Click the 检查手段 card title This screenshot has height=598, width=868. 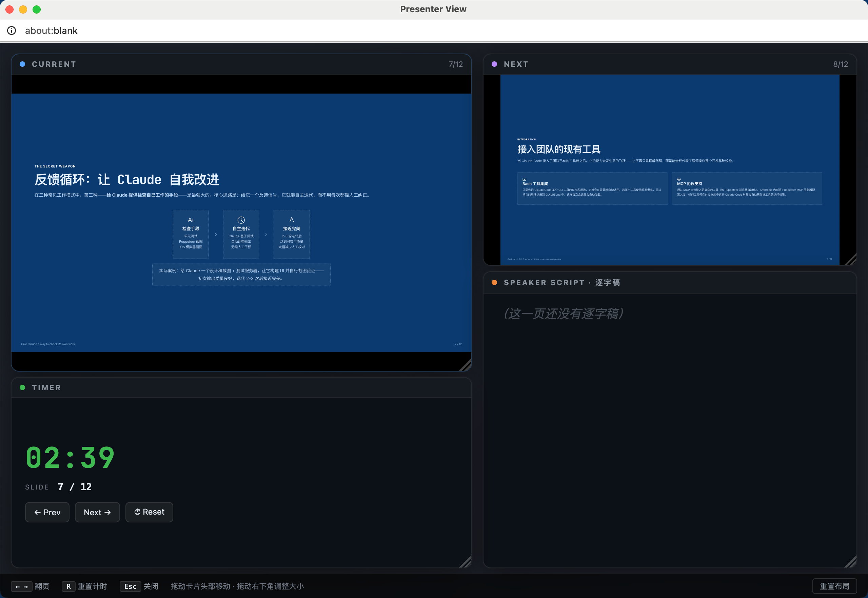point(191,228)
